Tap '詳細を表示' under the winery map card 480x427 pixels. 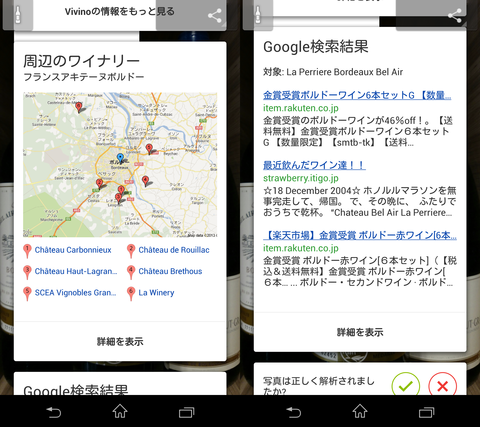point(120,342)
